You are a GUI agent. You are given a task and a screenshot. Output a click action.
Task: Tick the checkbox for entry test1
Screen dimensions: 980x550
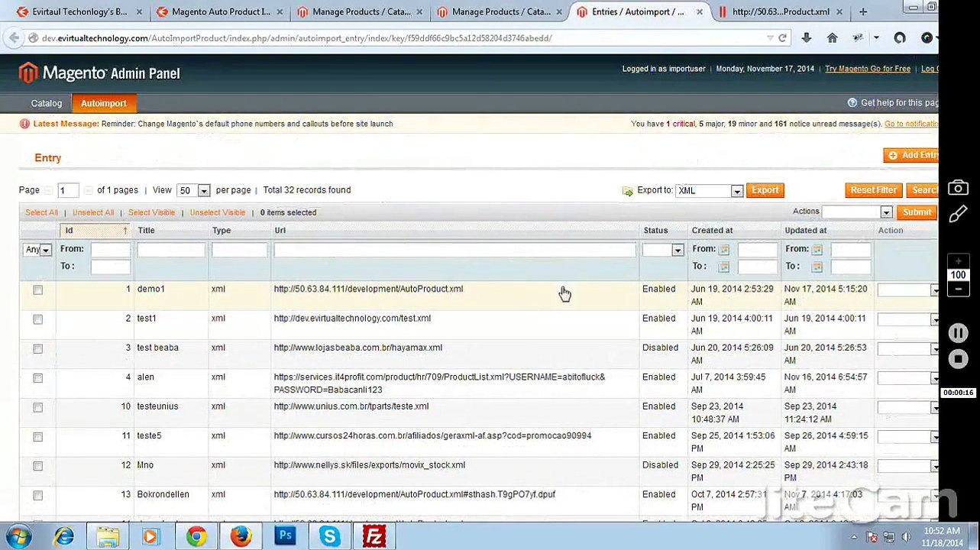37,319
